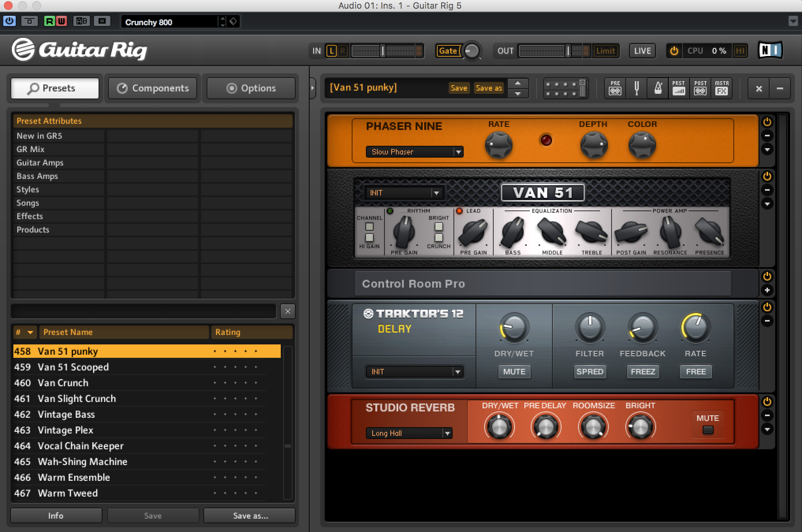Open the host A/B compare icon
Screen dimensions: 802x532
[82, 21]
